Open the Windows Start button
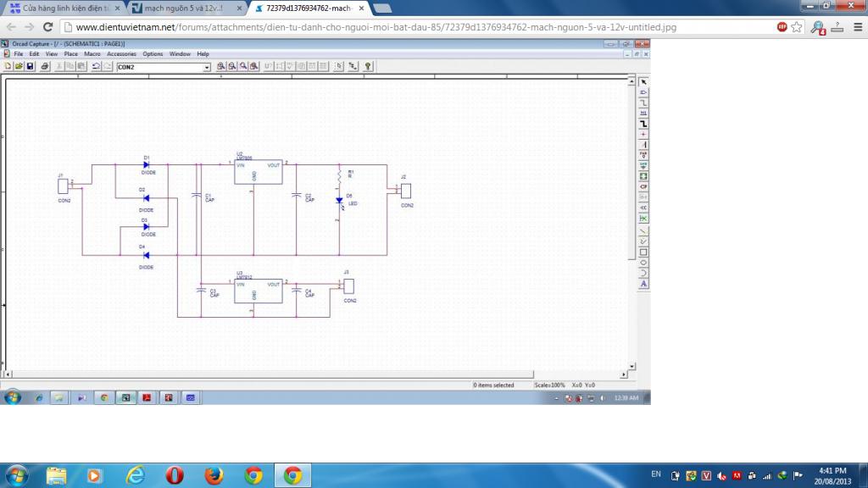 tap(17, 476)
